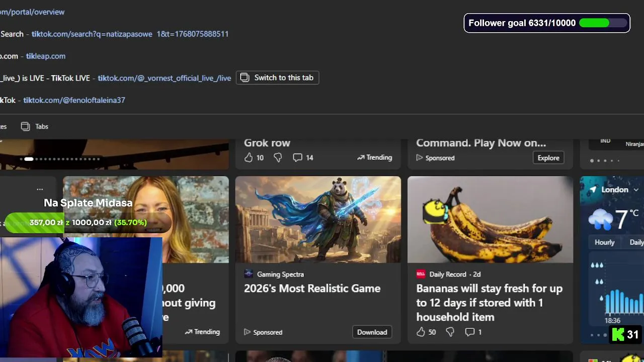This screenshot has height=362, width=644.
Task: Click the Follower goal progress bar
Action: (x=604, y=23)
